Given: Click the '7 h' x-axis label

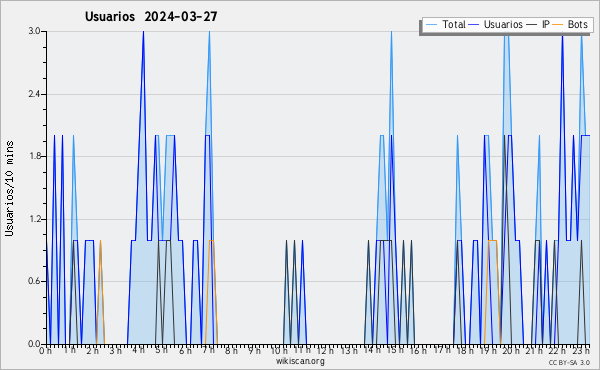Looking at the screenshot, I should (208, 350).
